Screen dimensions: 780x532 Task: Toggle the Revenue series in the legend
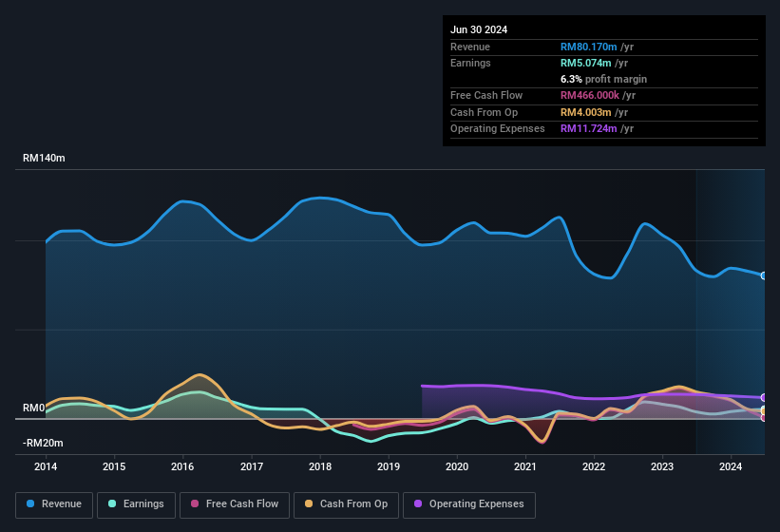(55, 503)
